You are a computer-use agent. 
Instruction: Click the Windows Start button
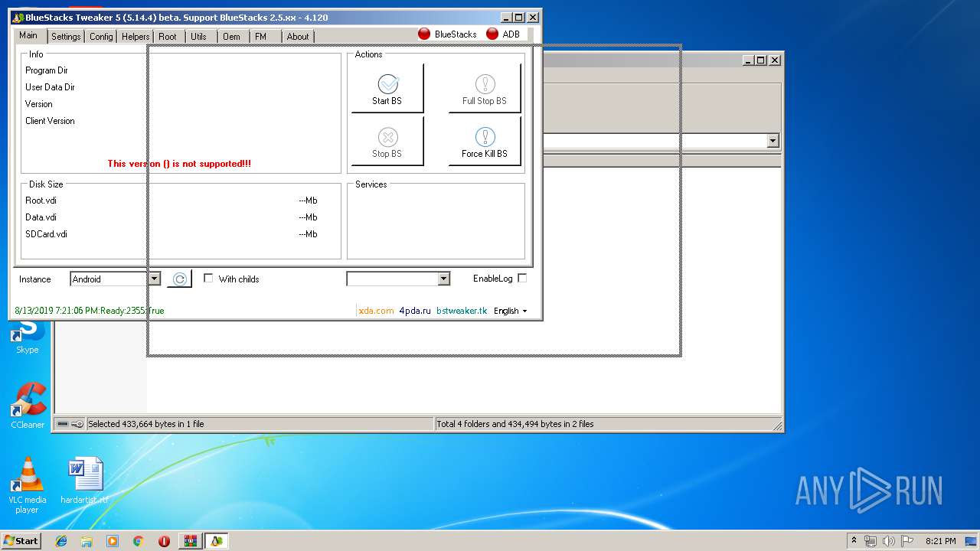tap(21, 541)
